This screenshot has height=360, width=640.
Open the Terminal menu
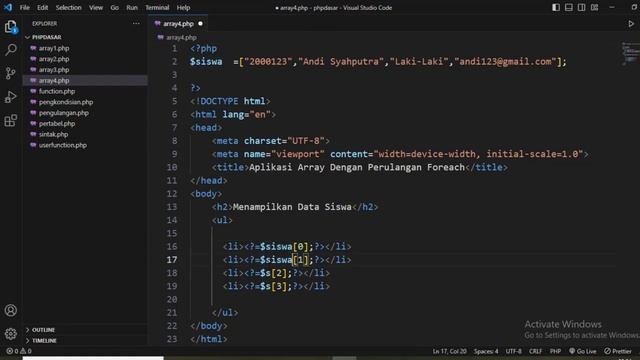pos(157,7)
